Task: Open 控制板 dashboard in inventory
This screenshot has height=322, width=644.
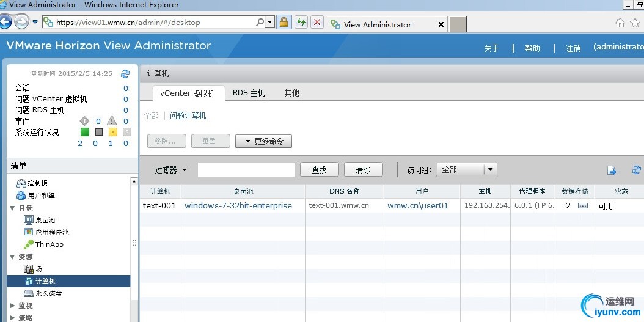Action: [32, 183]
